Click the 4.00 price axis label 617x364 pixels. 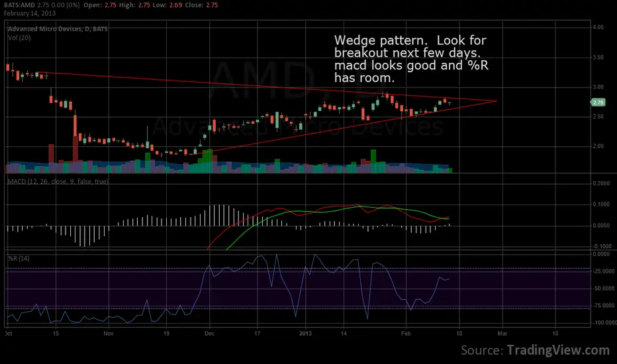[x=598, y=27]
